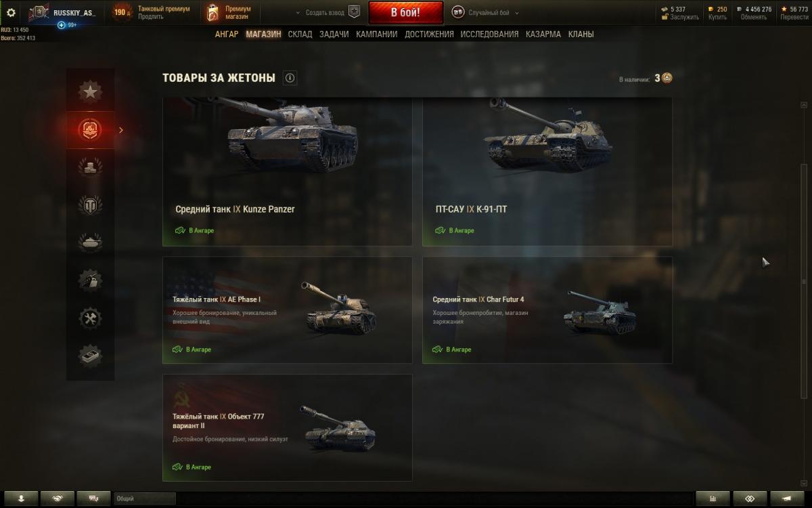Select the wrench and tools equipment category
Image resolution: width=812 pixels, height=508 pixels.
(x=90, y=318)
